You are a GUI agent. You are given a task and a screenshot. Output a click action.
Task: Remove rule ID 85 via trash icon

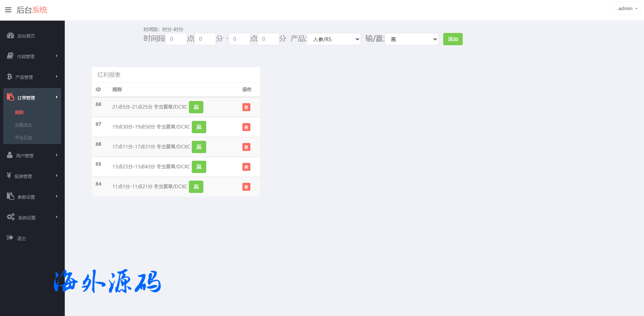[246, 167]
